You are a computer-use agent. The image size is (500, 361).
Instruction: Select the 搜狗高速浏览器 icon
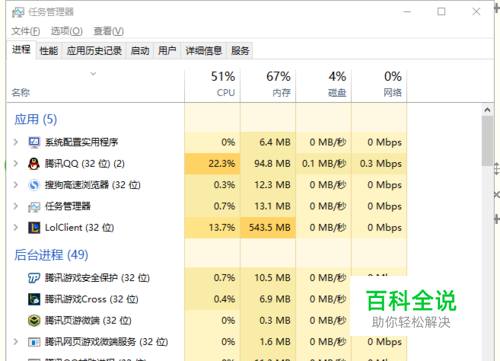pos(34,185)
